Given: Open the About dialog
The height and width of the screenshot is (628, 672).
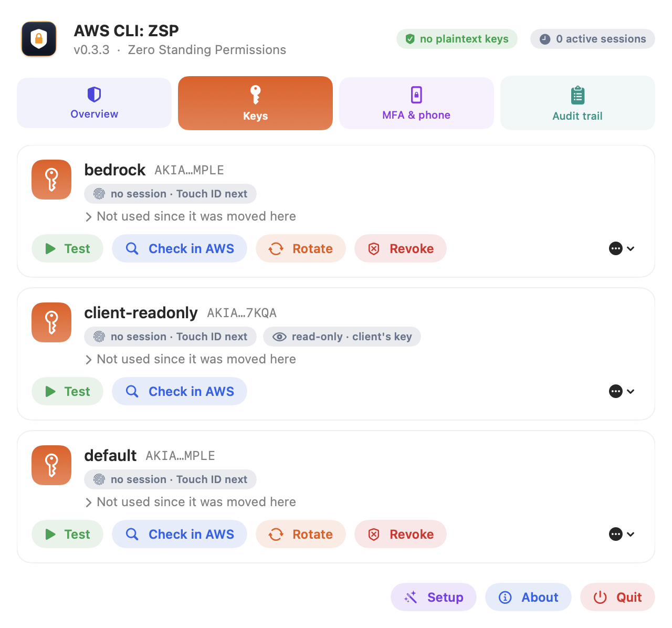Looking at the screenshot, I should click(528, 597).
